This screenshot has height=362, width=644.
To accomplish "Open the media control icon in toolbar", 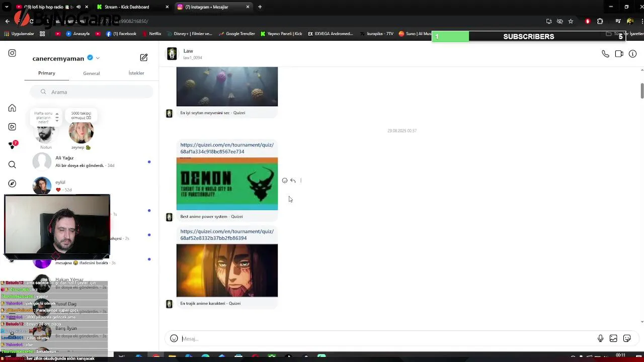I will (x=618, y=21).
